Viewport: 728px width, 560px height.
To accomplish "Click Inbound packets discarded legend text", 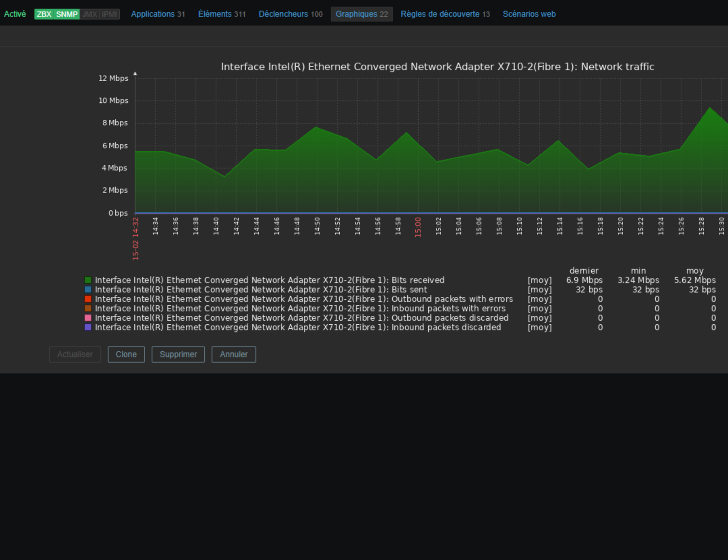I will click(x=298, y=328).
